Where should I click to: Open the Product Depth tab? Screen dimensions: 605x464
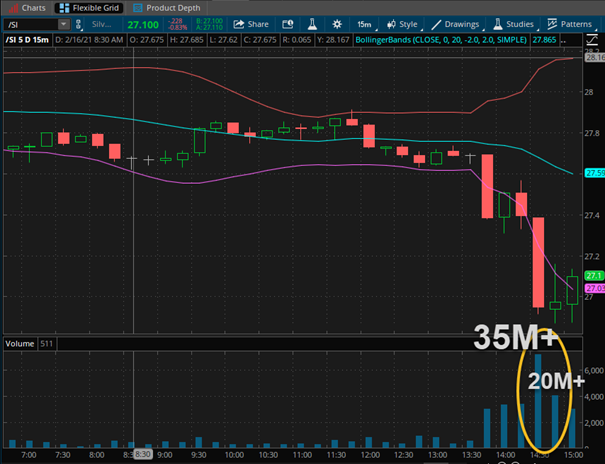click(160, 7)
